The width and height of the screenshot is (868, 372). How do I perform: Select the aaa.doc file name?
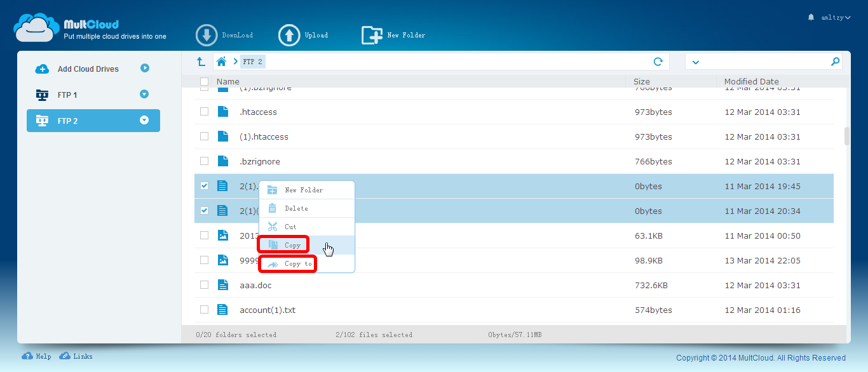pyautogui.click(x=255, y=285)
